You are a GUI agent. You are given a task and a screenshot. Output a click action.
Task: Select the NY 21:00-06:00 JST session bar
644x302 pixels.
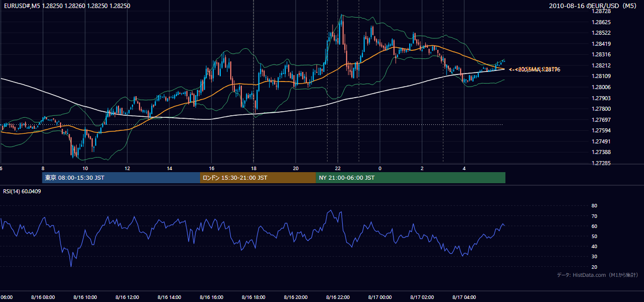tap(411, 178)
